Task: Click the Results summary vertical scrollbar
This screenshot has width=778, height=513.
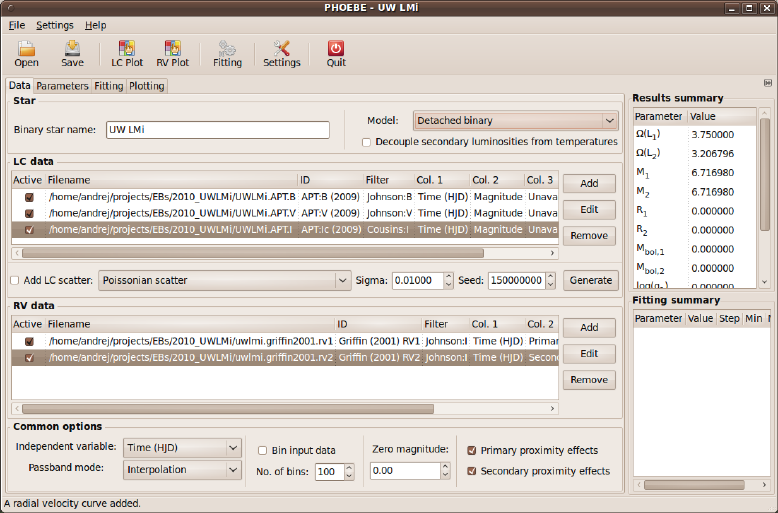Action: [x=765, y=174]
